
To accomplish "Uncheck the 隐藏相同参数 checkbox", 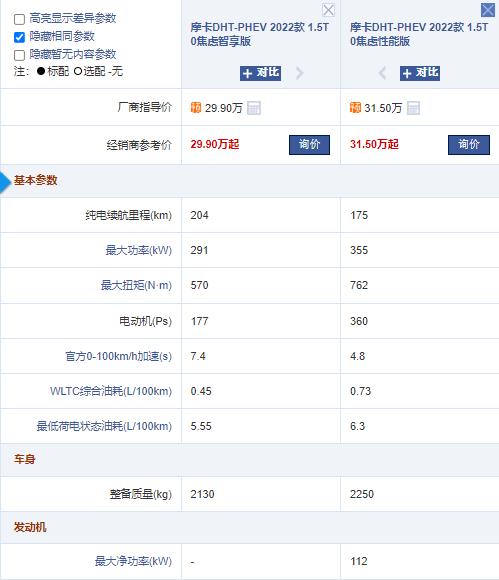I will (19, 37).
